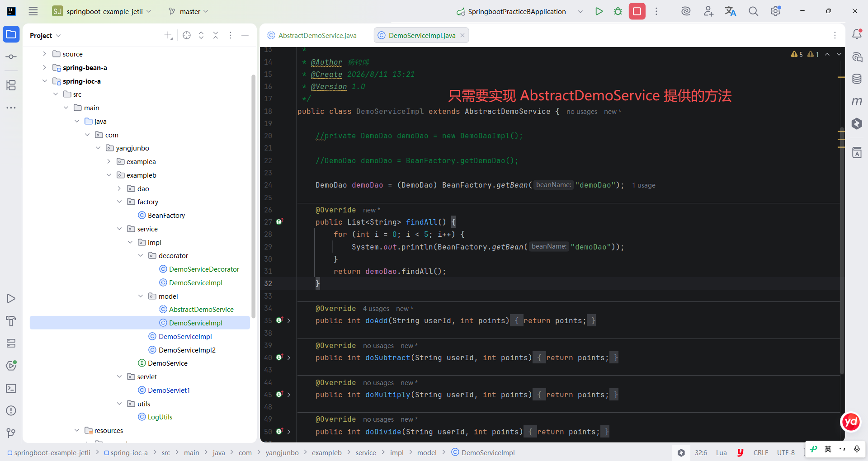The height and width of the screenshot is (461, 868).
Task: Click UTF-8 encoding in status bar
Action: (x=786, y=452)
